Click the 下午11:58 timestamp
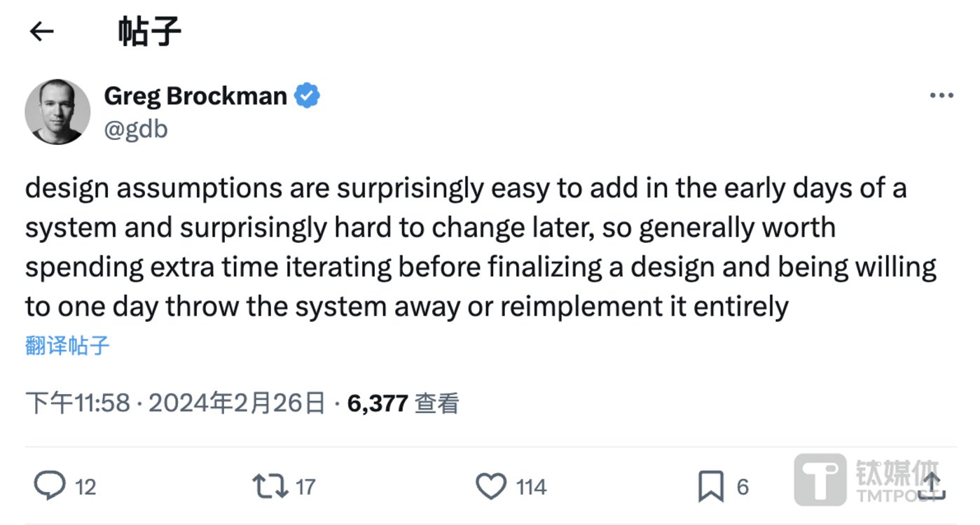Screen dimensions: 980x525 (x=78, y=403)
